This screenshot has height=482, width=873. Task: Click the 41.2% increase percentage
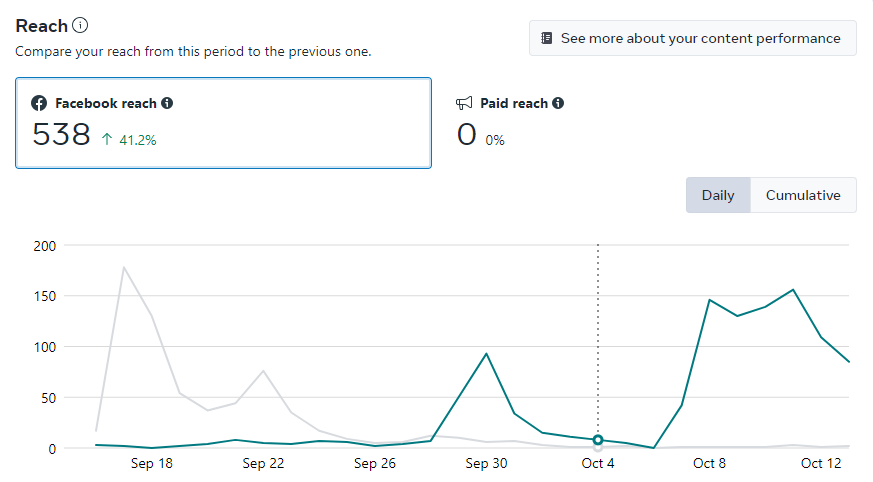(138, 140)
